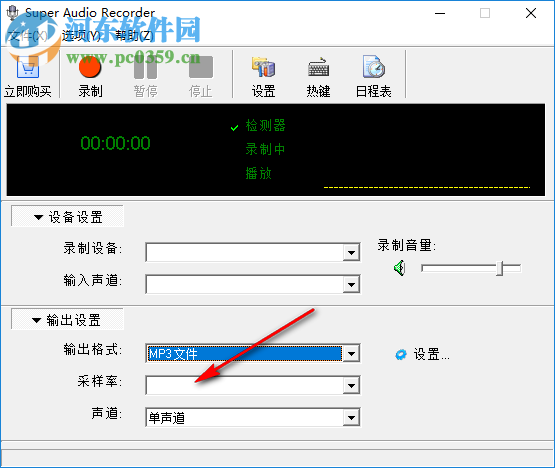The height and width of the screenshot is (468, 555).
Task: Open the 选项(Y) menu
Action: (81, 36)
